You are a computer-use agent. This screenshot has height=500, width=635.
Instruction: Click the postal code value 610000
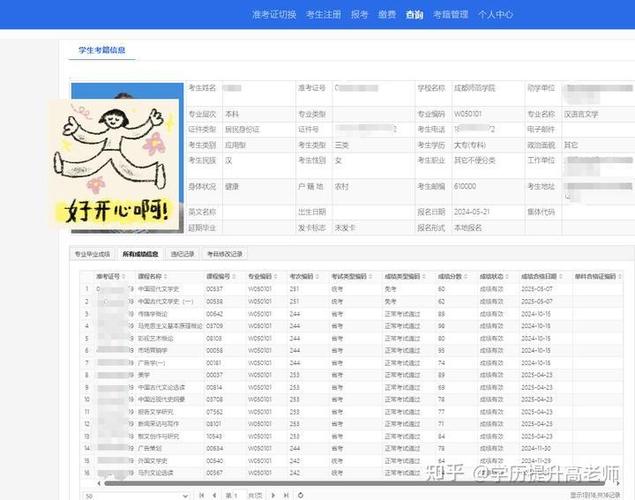pos(465,186)
